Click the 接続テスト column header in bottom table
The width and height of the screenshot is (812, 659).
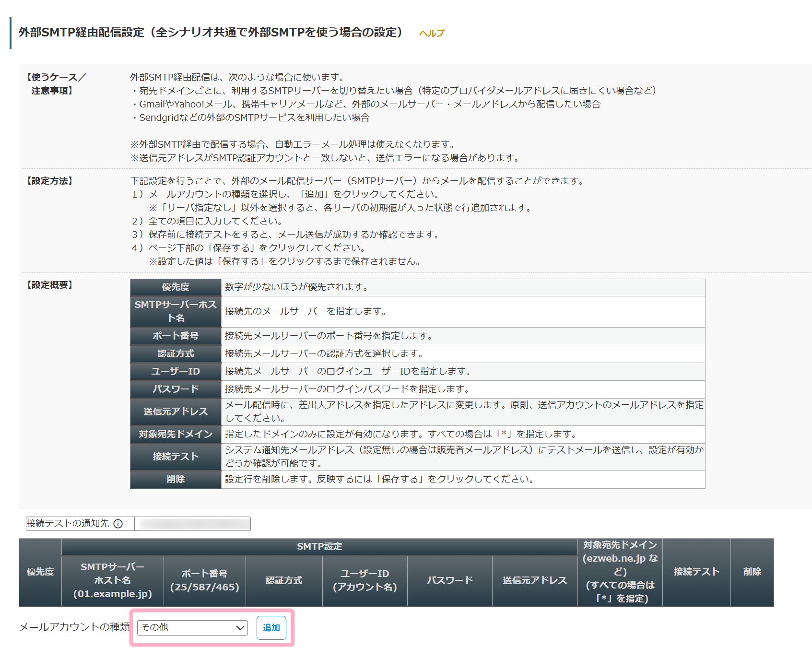click(696, 572)
